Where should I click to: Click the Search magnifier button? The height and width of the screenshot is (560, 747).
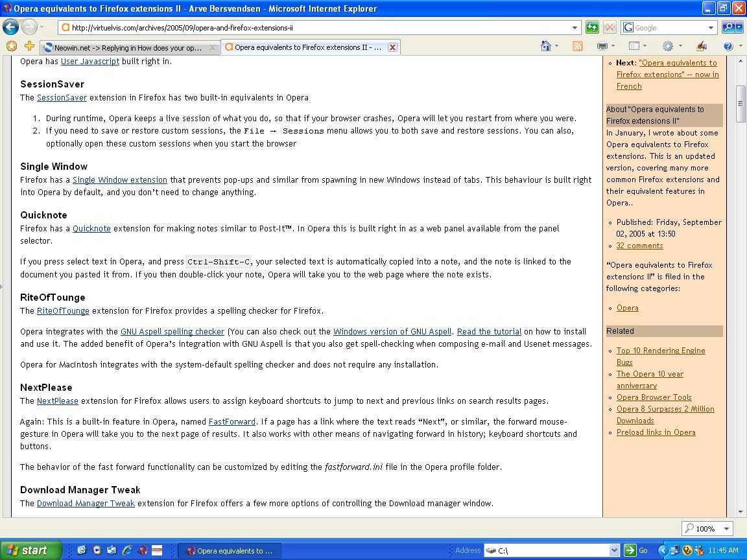(728, 27)
